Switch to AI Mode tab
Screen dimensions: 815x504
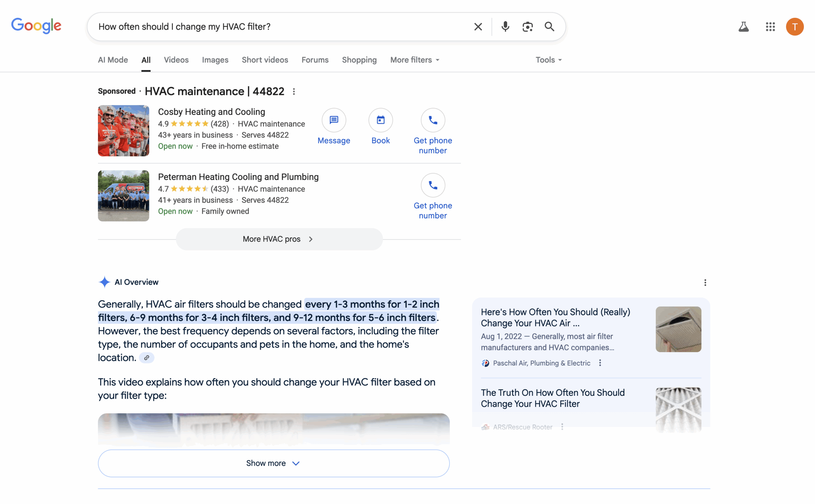[113, 60]
